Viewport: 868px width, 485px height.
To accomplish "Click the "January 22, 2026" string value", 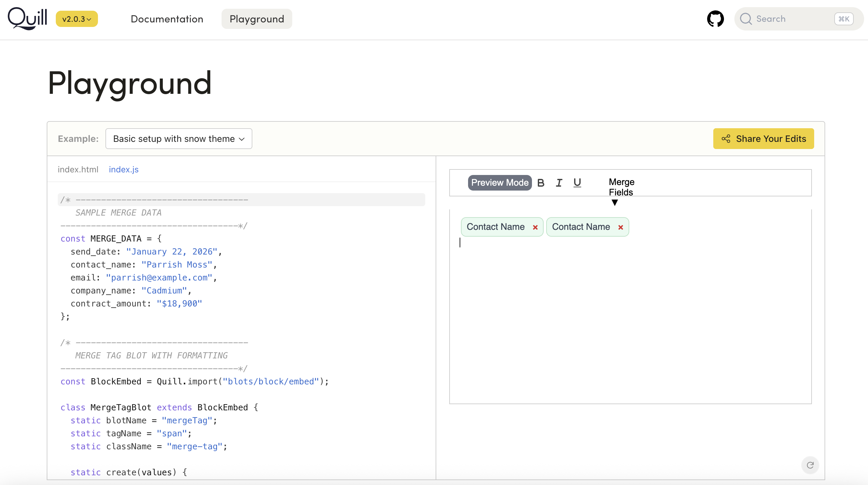I will (x=172, y=252).
